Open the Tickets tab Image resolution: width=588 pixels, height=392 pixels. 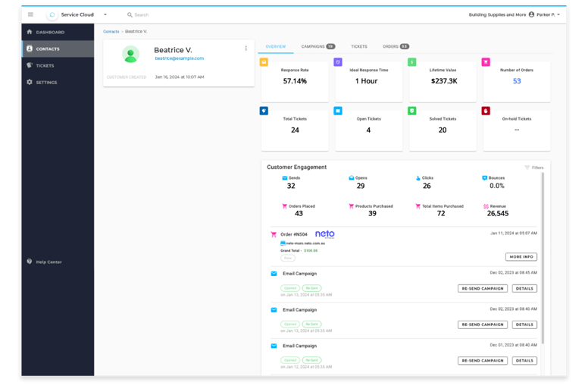pos(359,46)
